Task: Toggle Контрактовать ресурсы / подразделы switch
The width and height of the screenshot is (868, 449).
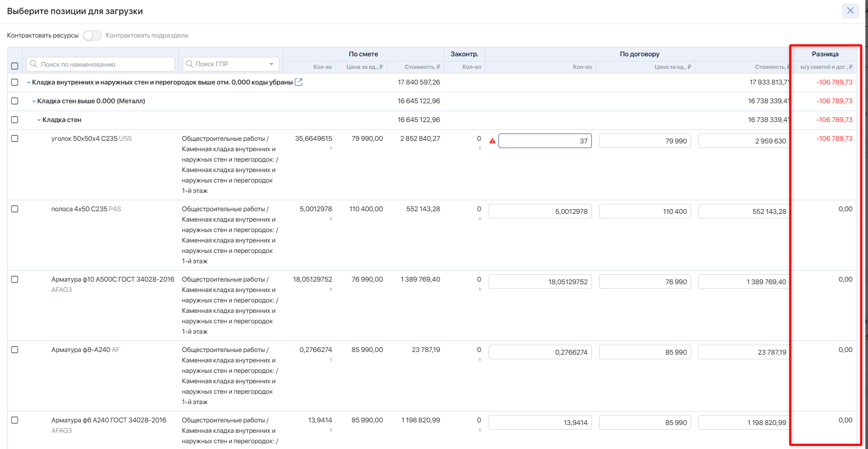Action: [x=92, y=35]
